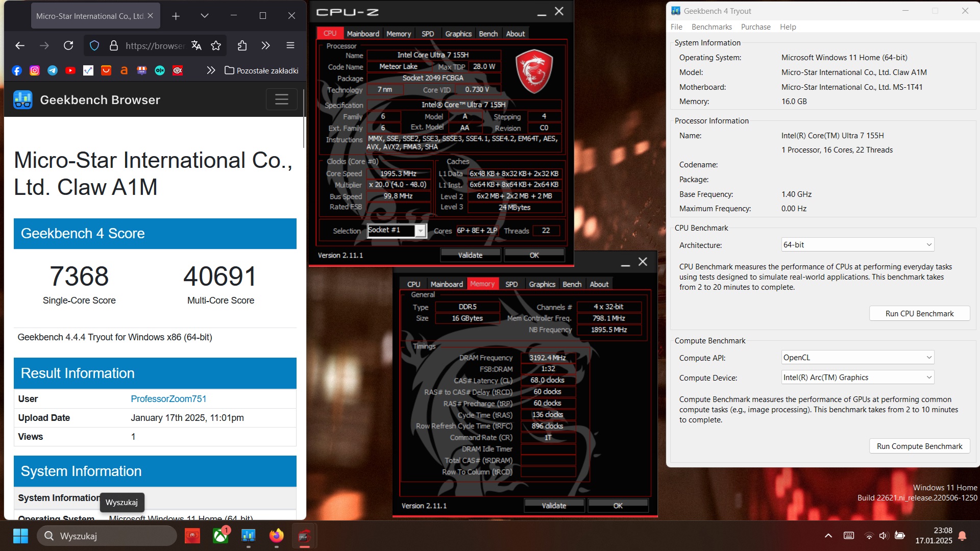
Task: Switch to CPU-Z from the taskbar
Action: tap(304, 536)
